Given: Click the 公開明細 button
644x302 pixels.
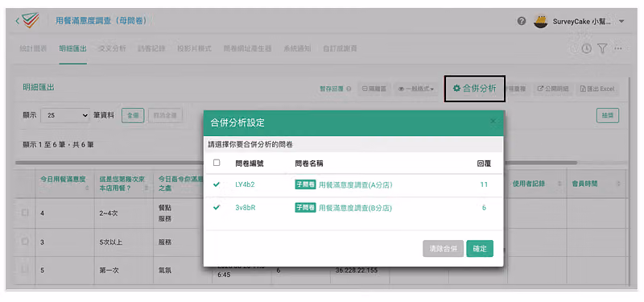Looking at the screenshot, I should pyautogui.click(x=553, y=89).
